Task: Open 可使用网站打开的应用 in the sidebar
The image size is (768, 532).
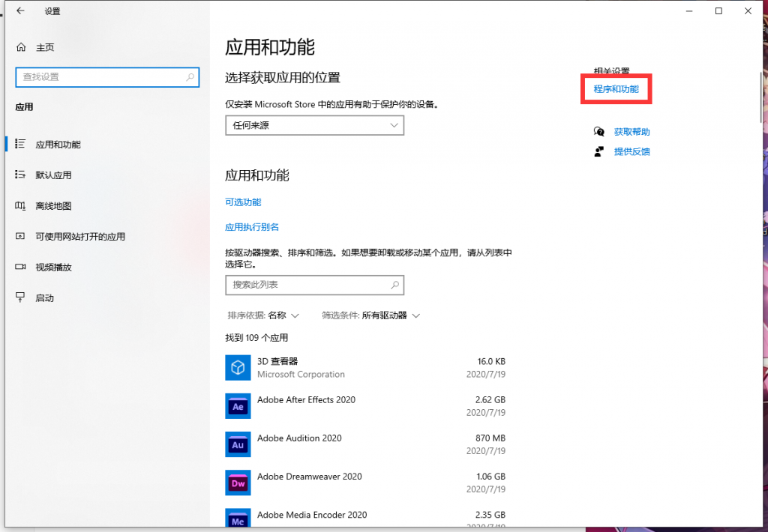Action: (x=80, y=237)
